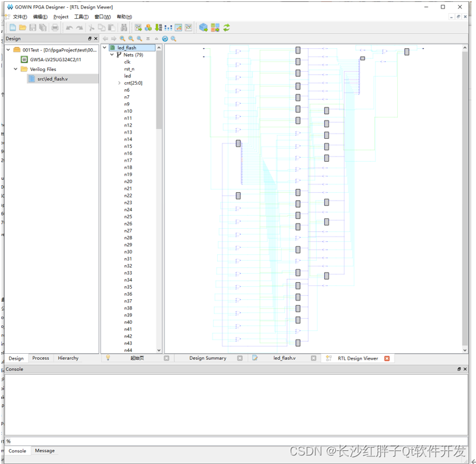The width and height of the screenshot is (476, 464).
Task: Select src\led_flash.v in the file tree
Action: point(53,79)
